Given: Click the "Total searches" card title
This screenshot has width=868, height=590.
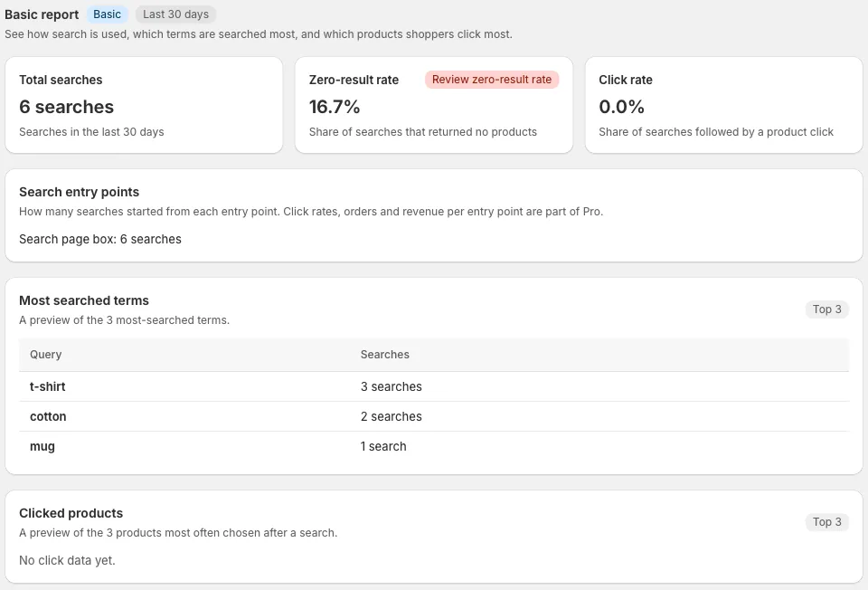Looking at the screenshot, I should 61,80.
